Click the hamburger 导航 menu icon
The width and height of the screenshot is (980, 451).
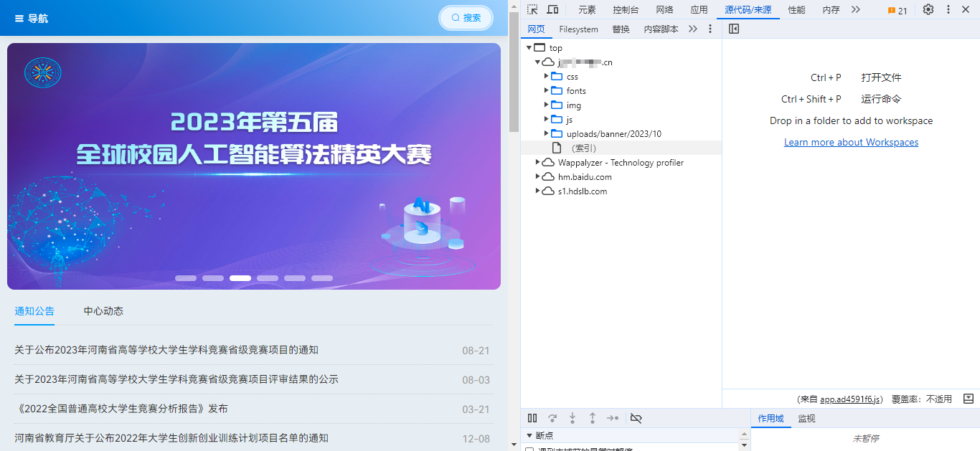19,19
